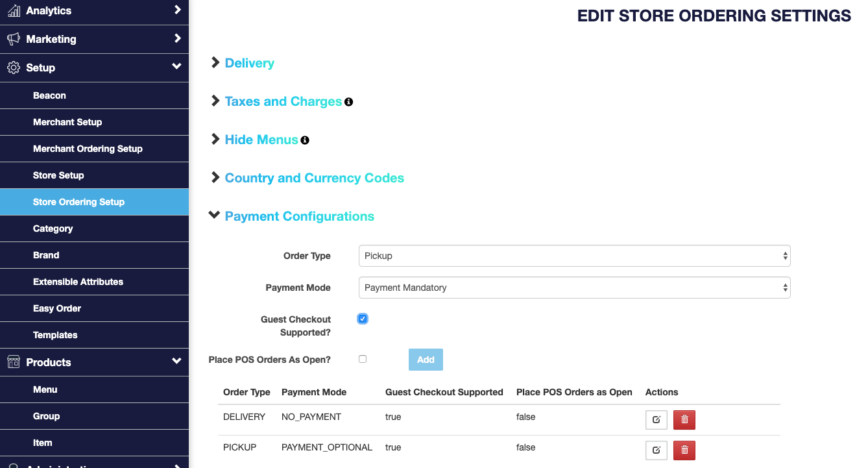Expand the Hide Menus section chevron
The width and height of the screenshot is (868, 468).
tap(215, 139)
